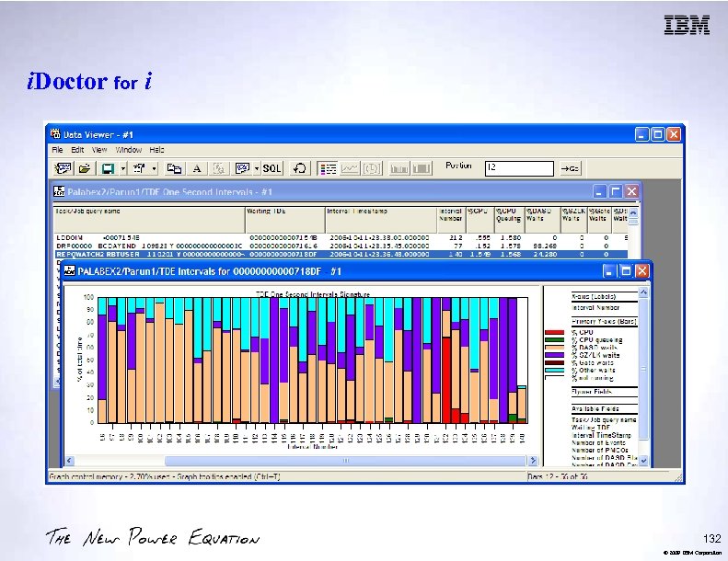Select the highlighted REPQWATCH2 RBTUSER row
The height and width of the screenshot is (561, 728).
pyautogui.click(x=341, y=254)
